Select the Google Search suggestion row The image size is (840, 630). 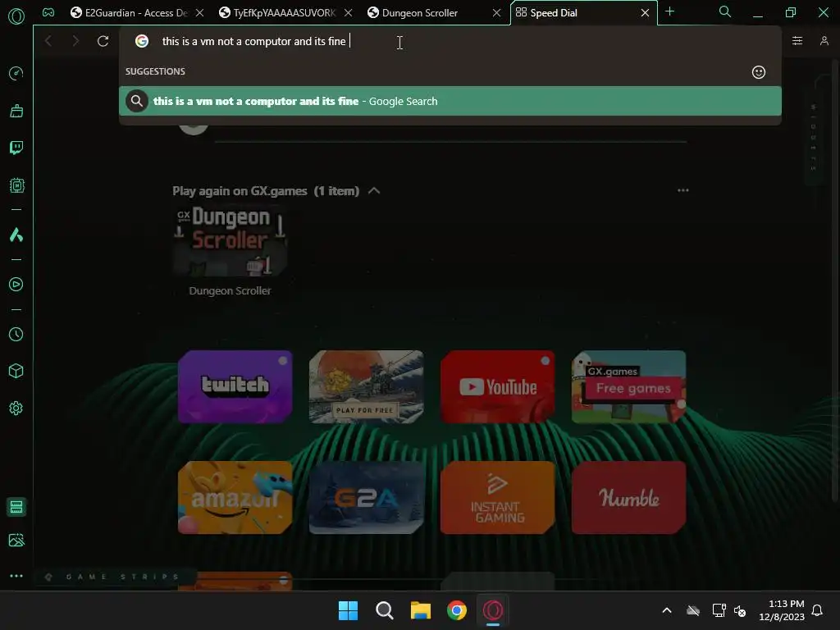click(x=450, y=101)
